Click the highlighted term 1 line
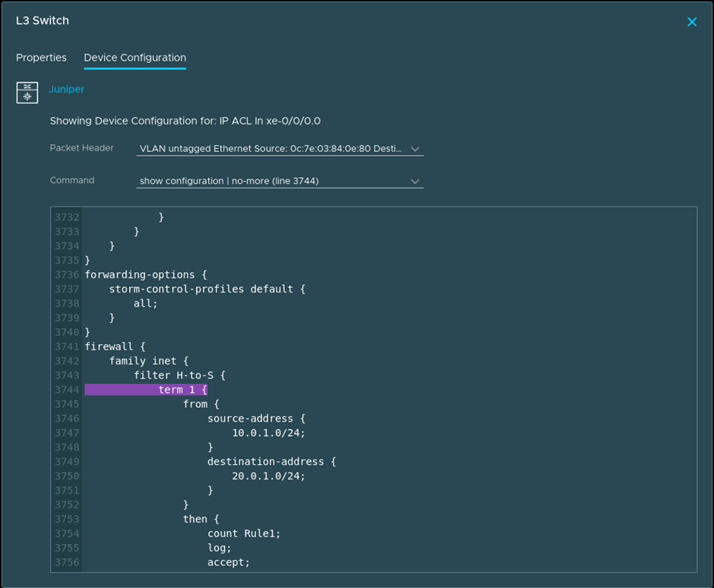This screenshot has height=588, width=714. click(x=182, y=390)
